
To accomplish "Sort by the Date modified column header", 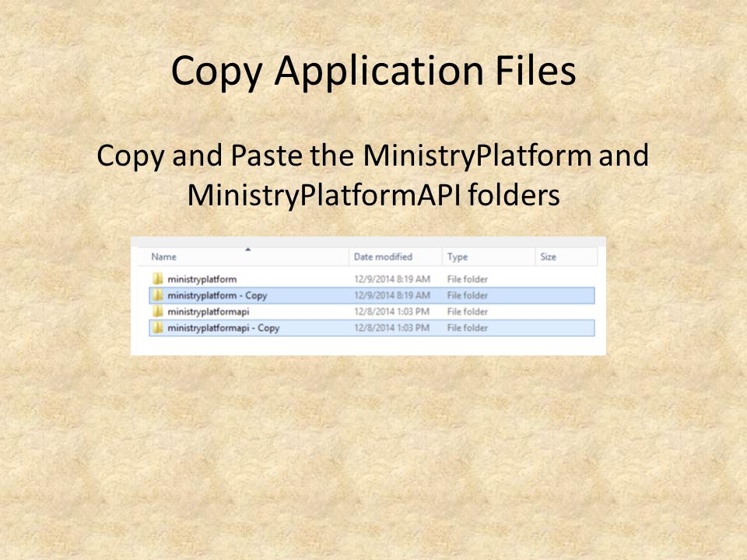I will tap(383, 257).
